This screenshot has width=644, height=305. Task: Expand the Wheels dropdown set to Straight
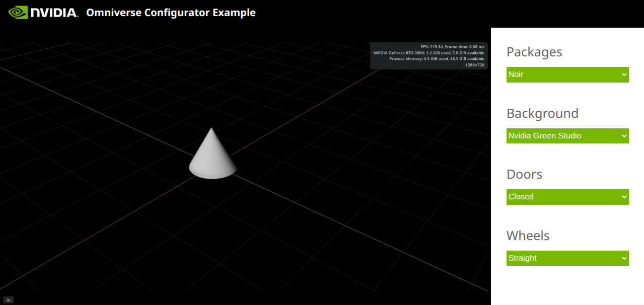[x=567, y=258]
